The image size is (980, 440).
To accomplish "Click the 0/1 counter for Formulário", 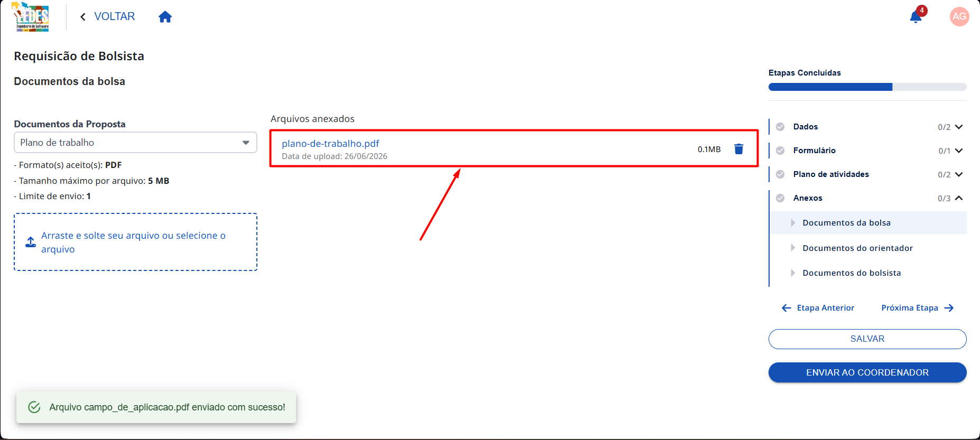I will (x=945, y=151).
